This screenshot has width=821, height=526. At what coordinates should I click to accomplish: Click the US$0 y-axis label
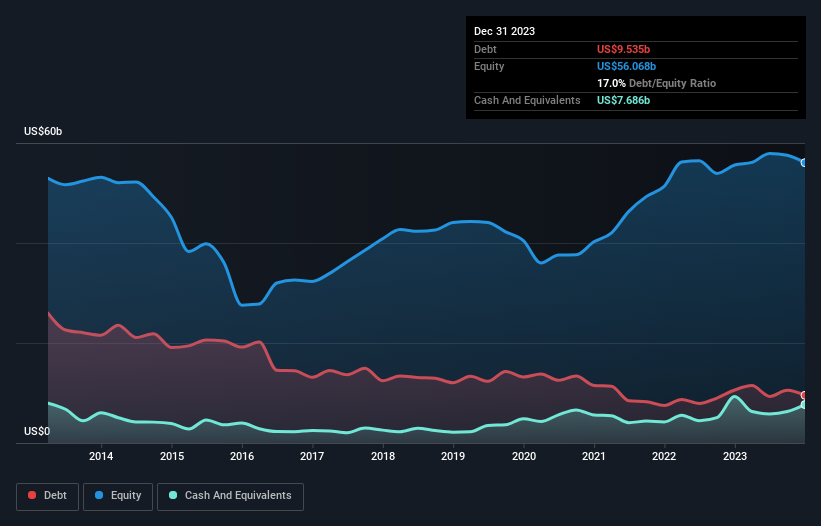[37, 431]
